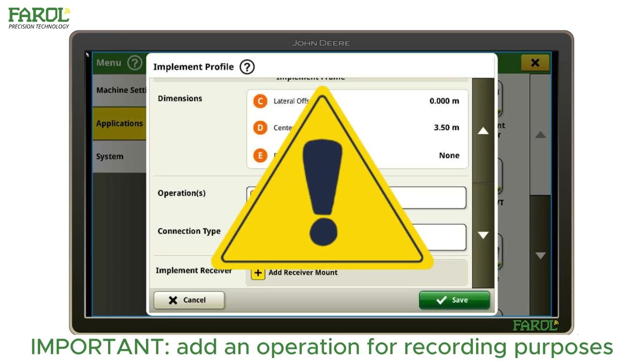Edit the 3.50 m dimension value
Image resolution: width=644 pixels, height=362 pixels.
446,128
